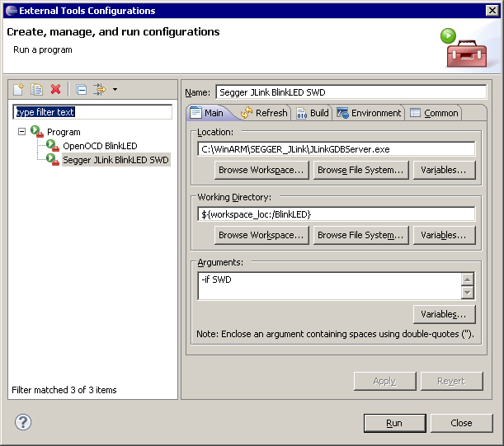
Task: Collapse all configurations in the tree
Action: click(82, 89)
